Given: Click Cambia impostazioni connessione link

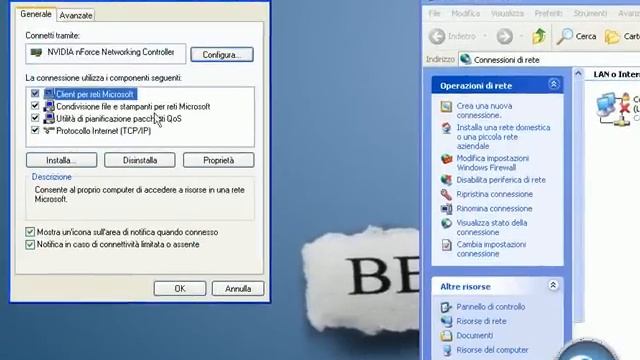Looking at the screenshot, I should (x=491, y=249).
